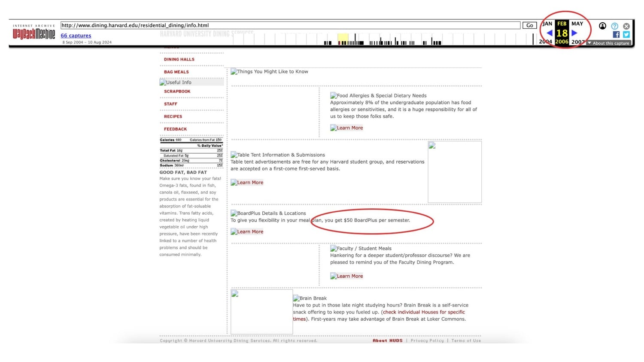The height and width of the screenshot is (362, 644).
Task: Expand the About this capture dropdown
Action: 609,43
